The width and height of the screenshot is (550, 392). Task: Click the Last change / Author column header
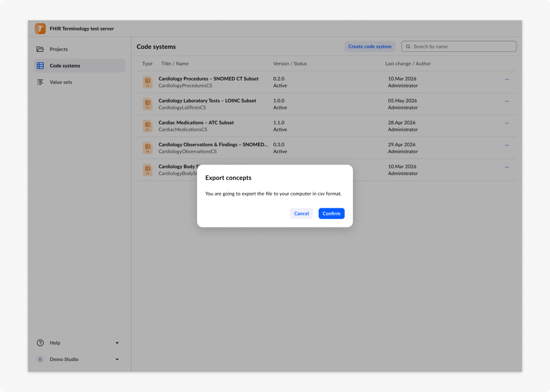click(408, 64)
